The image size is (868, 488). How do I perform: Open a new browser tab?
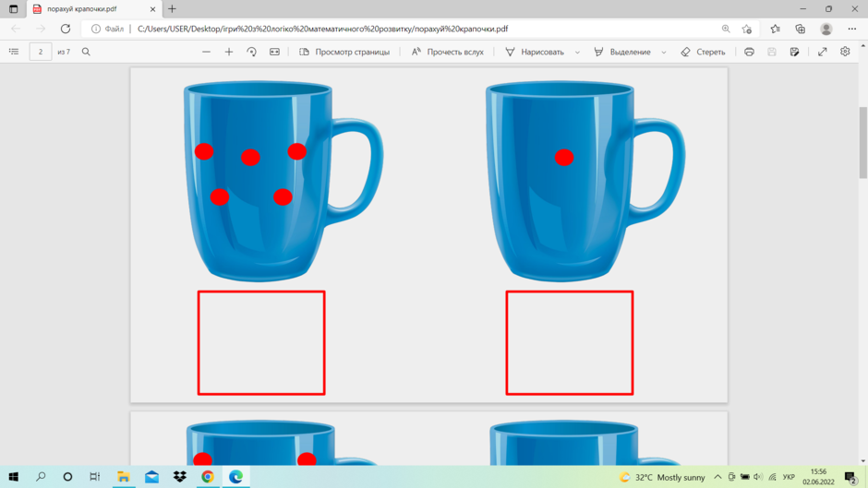[x=172, y=9]
